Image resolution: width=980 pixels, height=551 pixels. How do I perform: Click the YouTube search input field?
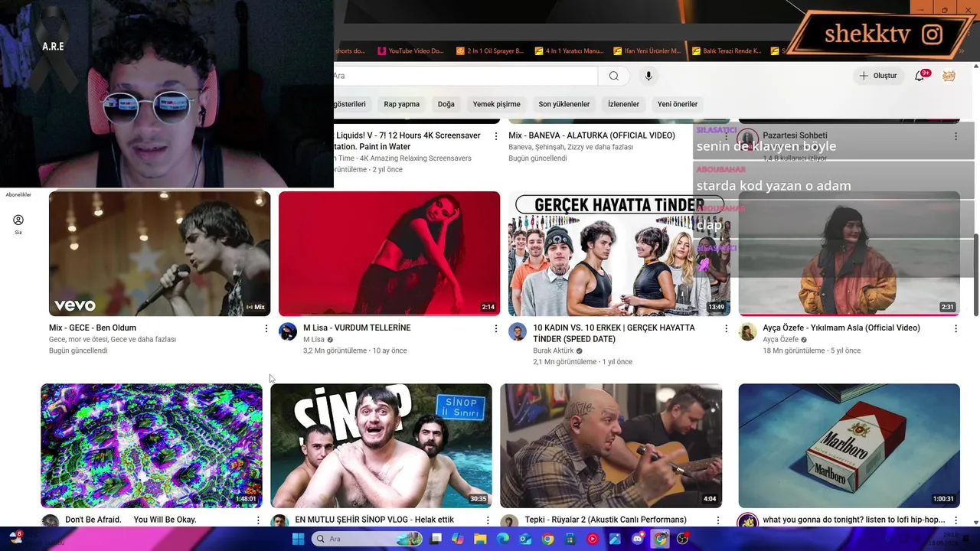coord(465,76)
